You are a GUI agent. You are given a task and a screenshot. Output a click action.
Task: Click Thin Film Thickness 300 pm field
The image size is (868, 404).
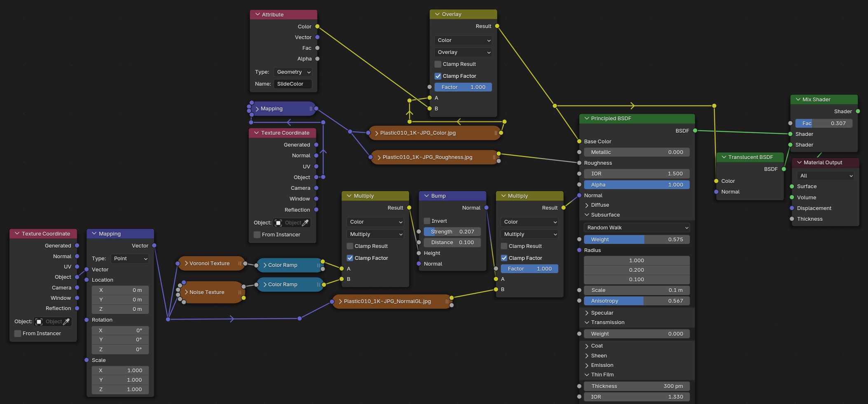(637, 386)
